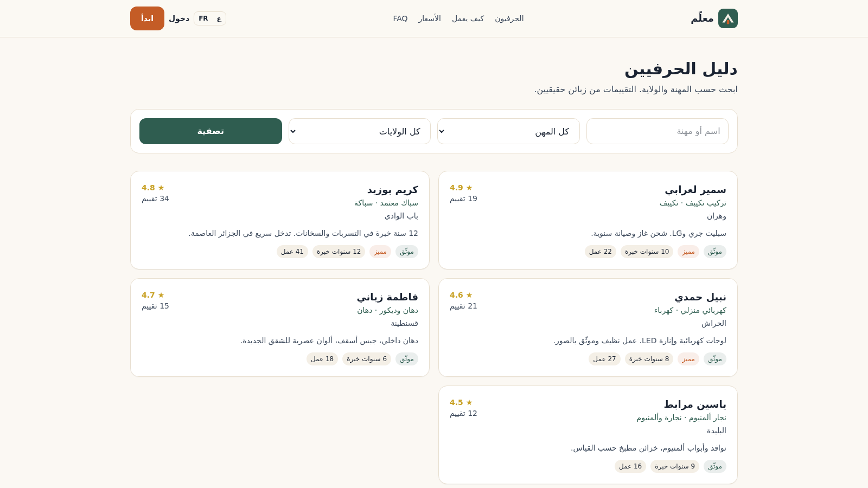Click the مميز badge on كريم بوزيد card
Viewport: 868px width, 488px height.
380,252
